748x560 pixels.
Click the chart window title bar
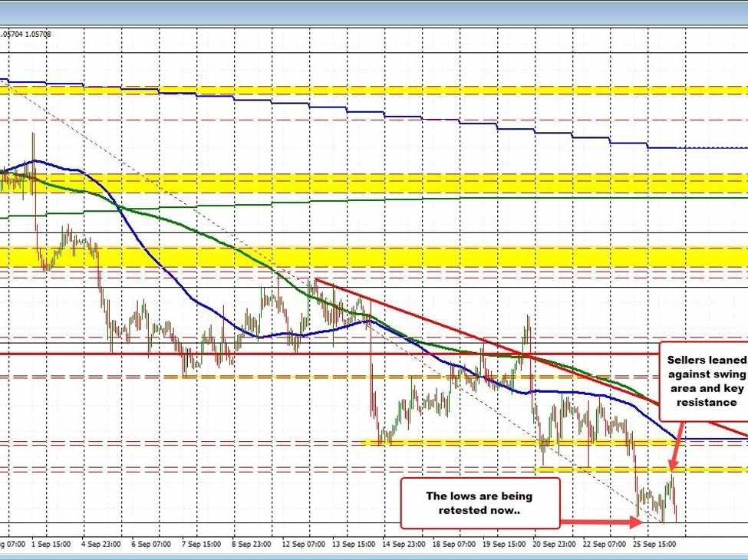(x=374, y=11)
